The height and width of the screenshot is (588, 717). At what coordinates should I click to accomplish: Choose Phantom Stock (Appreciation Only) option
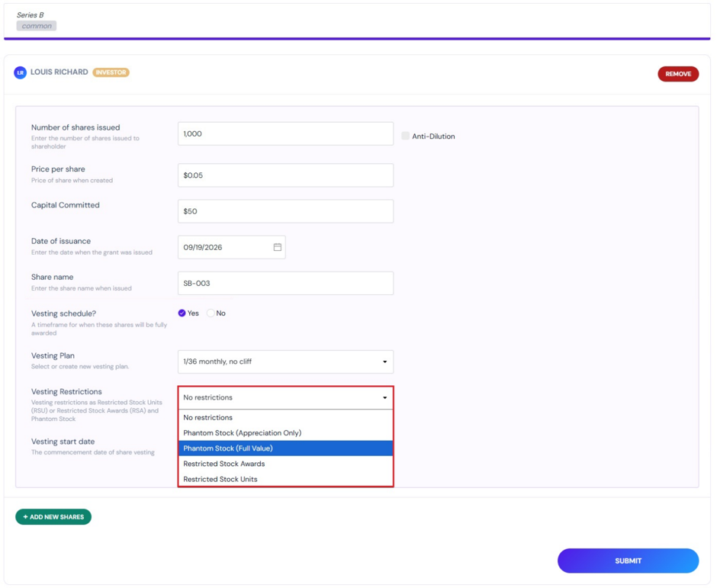click(x=286, y=433)
